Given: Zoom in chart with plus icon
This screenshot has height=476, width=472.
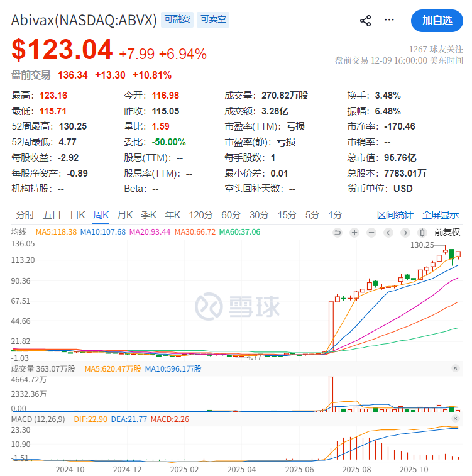Looking at the screenshot, I should (x=354, y=232).
